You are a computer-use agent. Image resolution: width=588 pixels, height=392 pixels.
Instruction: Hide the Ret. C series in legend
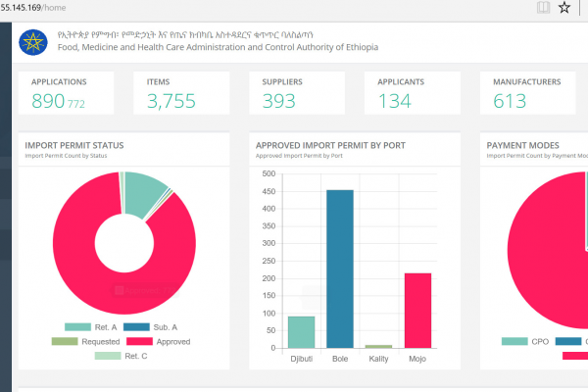tap(123, 356)
